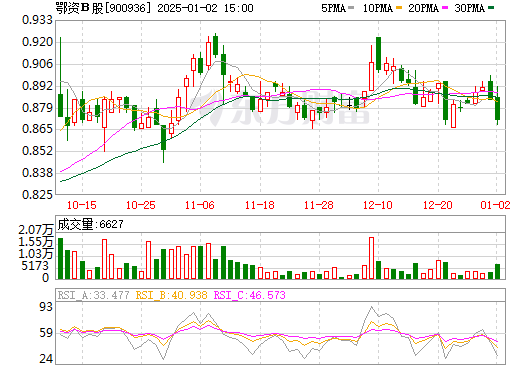This screenshot has height=365, width=520.
Task: Click the gray 5PMA legend color marker
Action: click(x=351, y=8)
